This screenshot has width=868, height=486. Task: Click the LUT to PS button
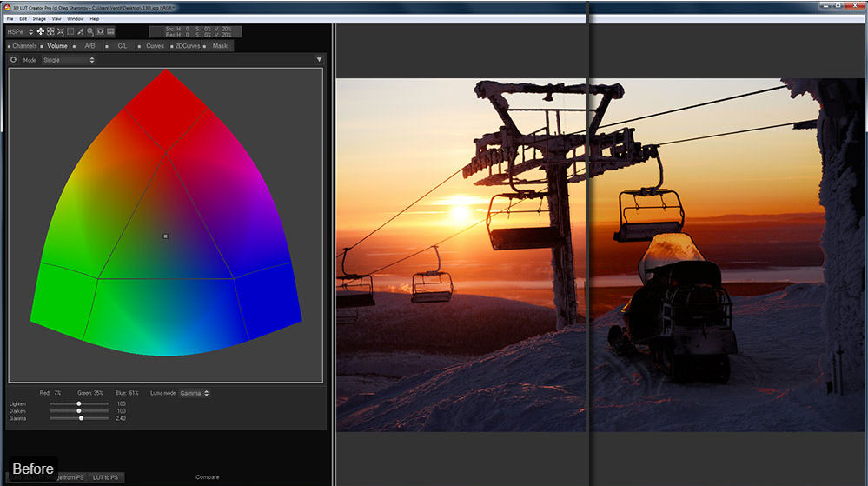point(105,477)
